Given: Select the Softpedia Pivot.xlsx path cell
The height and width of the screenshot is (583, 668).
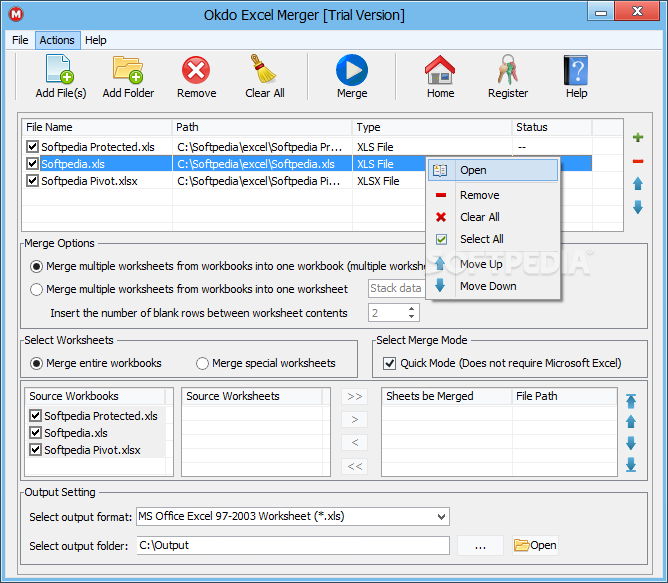Looking at the screenshot, I should (262, 181).
